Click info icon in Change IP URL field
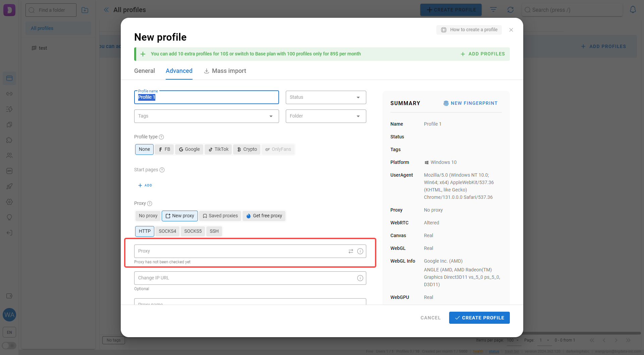Image resolution: width=644 pixels, height=355 pixels. point(360,278)
